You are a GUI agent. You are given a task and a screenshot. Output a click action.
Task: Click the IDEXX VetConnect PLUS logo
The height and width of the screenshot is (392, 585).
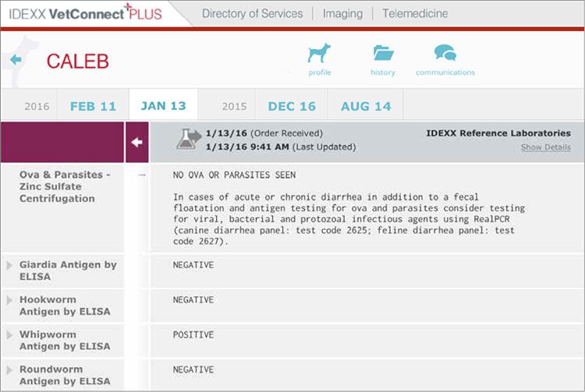[86, 13]
